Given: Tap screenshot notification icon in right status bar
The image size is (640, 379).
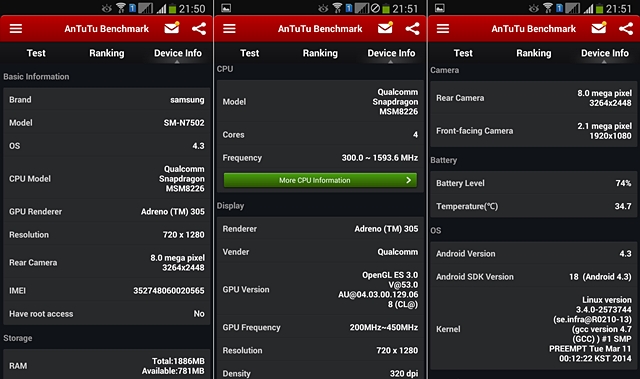Looking at the screenshot, I should point(440,8).
